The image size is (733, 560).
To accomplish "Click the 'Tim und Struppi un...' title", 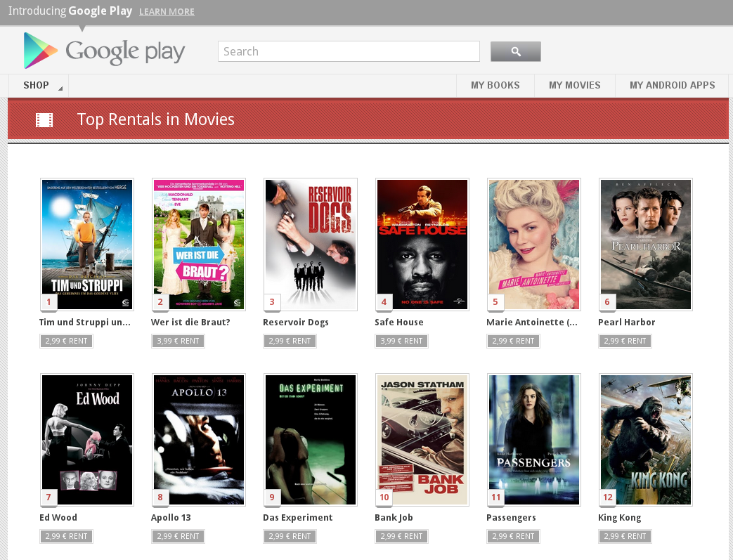I will pos(84,322).
